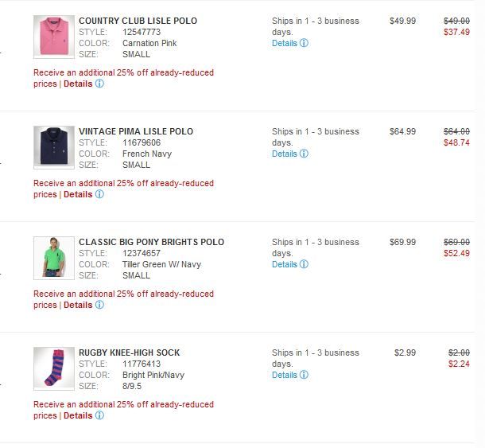Click info icon beside Big Pony polo shipping Details
The width and height of the screenshot is (485, 448).
pos(304,264)
